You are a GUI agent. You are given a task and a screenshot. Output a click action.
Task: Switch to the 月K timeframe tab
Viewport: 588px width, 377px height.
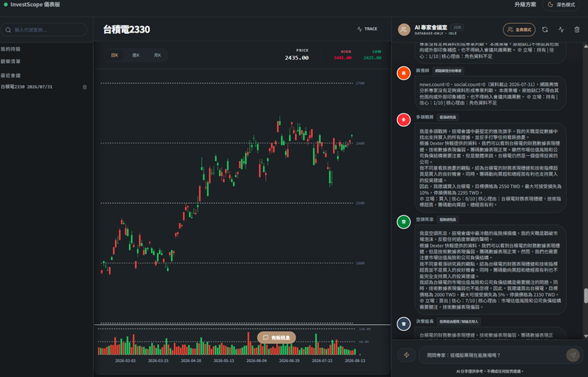(x=157, y=55)
